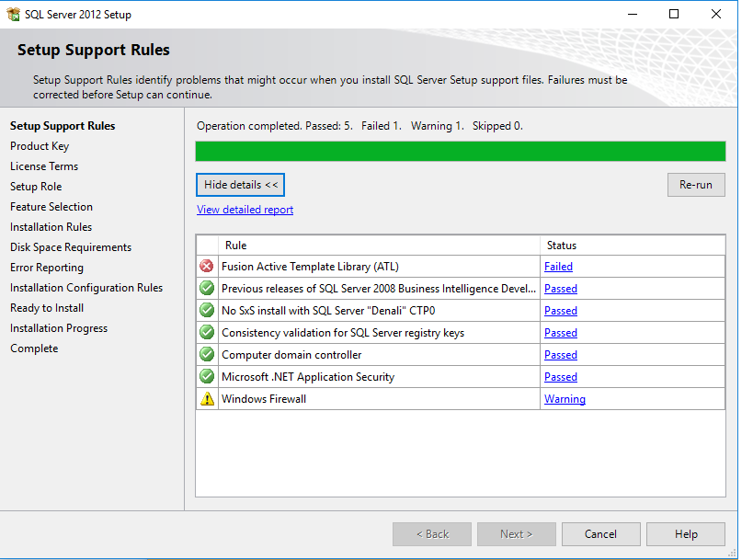The width and height of the screenshot is (753, 560).
Task: Click the Rule column header
Action: point(380,246)
